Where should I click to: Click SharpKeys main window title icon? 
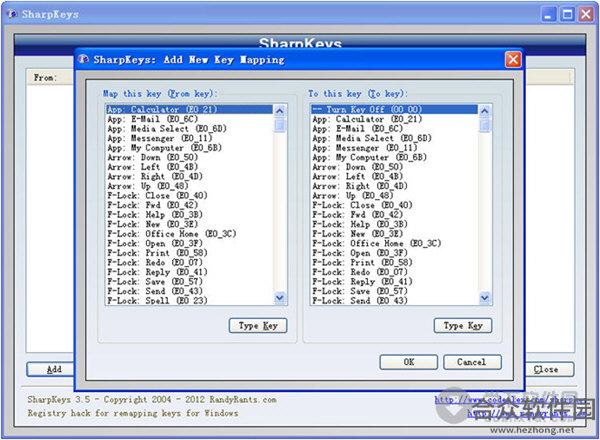(13, 14)
